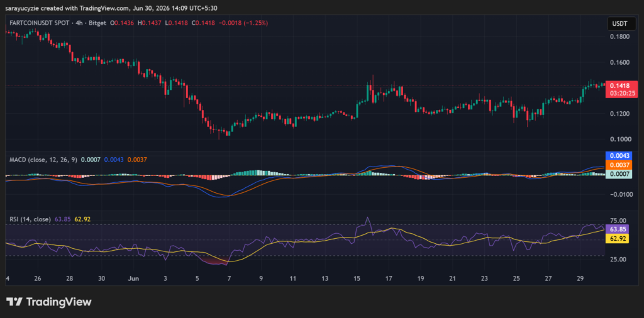Click the 15 date on time axis
The image size is (644, 318).
[x=357, y=278]
